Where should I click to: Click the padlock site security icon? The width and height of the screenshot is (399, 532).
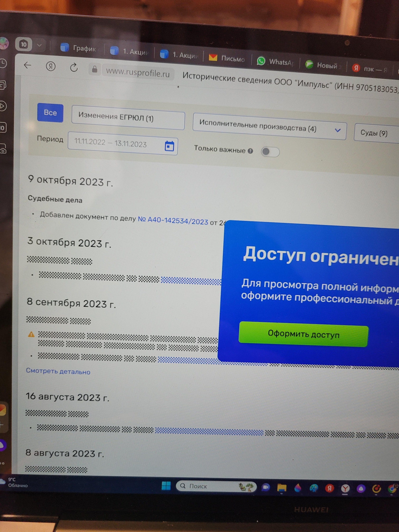pos(95,69)
